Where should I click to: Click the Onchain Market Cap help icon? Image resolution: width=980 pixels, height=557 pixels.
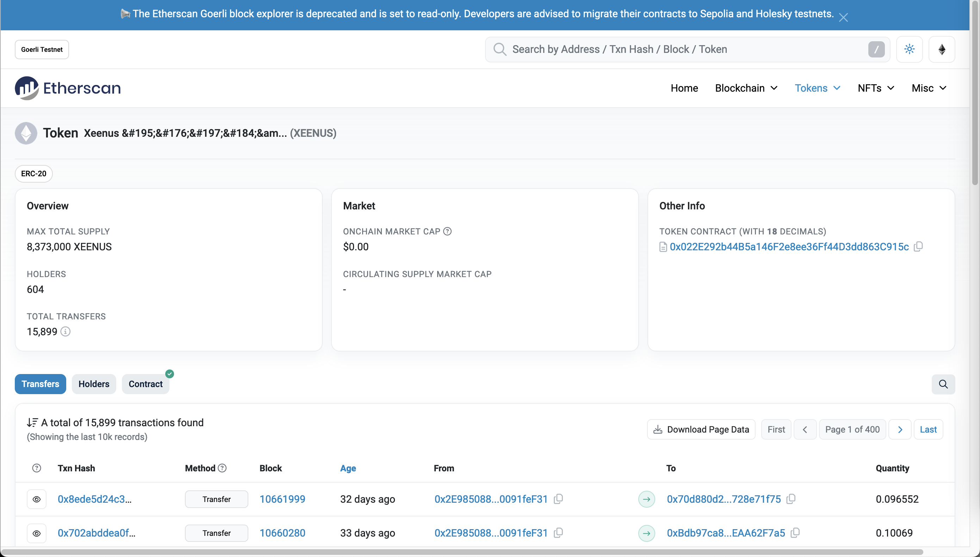pos(447,232)
